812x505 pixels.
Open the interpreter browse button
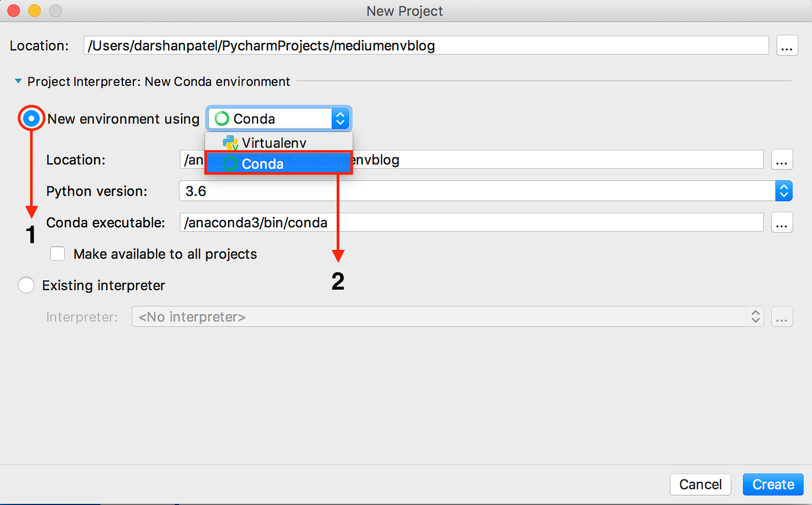tap(782, 316)
